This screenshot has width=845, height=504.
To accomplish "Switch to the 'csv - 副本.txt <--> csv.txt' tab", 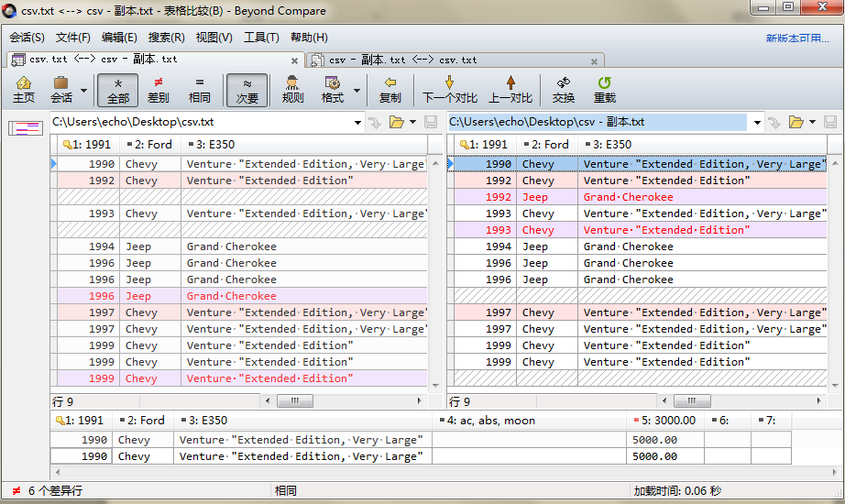I will coord(403,60).
